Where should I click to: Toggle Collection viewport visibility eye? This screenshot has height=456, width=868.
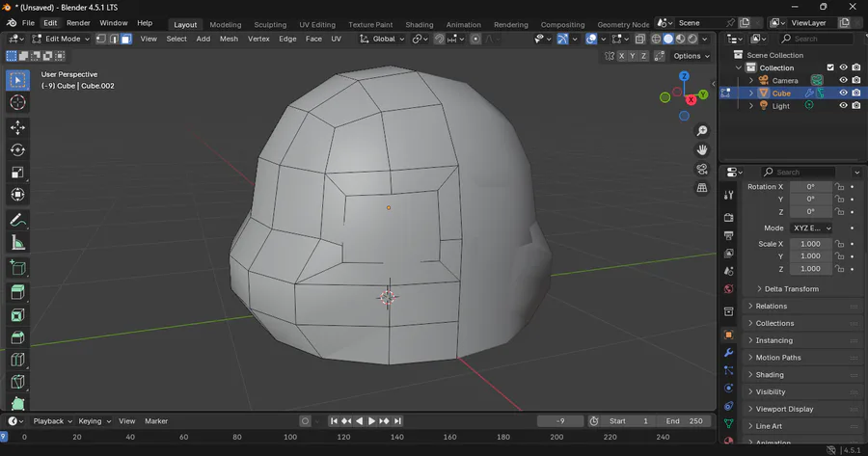click(x=843, y=67)
